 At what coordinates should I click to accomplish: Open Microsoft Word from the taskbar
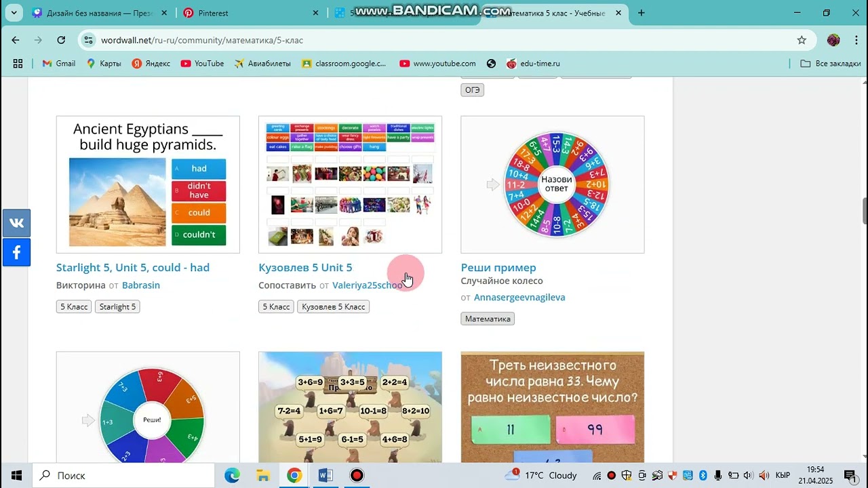[x=325, y=475]
